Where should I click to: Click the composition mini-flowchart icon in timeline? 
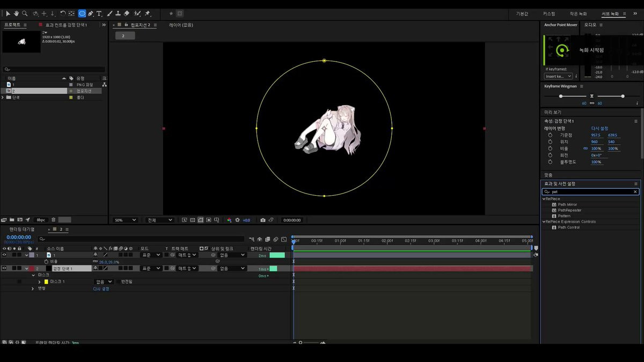252,239
